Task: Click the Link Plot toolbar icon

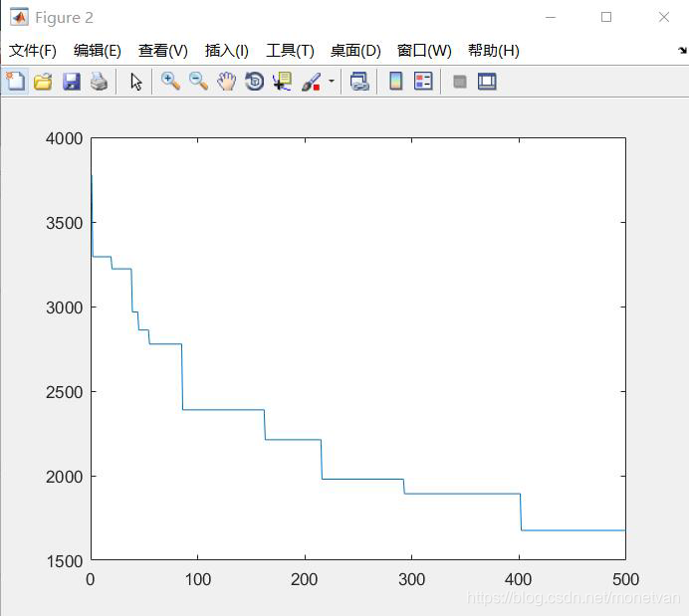Action: pos(359,82)
